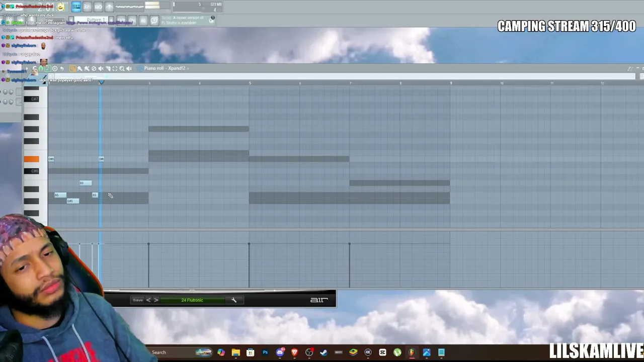Image resolution: width=644 pixels, height=362 pixels.
Task: Open Photos app from the taskbar
Action: [427, 352]
